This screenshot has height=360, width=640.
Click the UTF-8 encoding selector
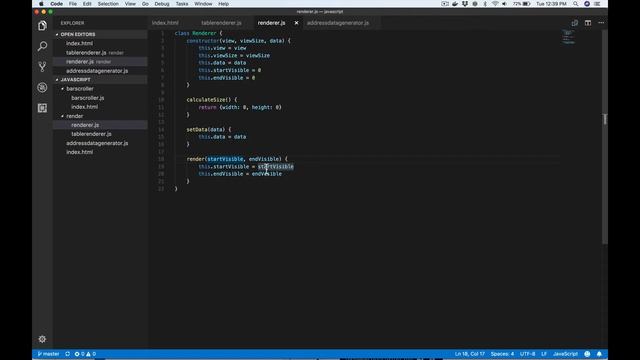point(527,354)
